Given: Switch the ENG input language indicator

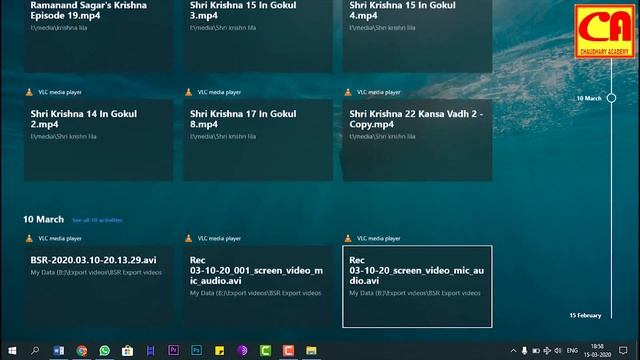Looking at the screenshot, I should pos(572,351).
